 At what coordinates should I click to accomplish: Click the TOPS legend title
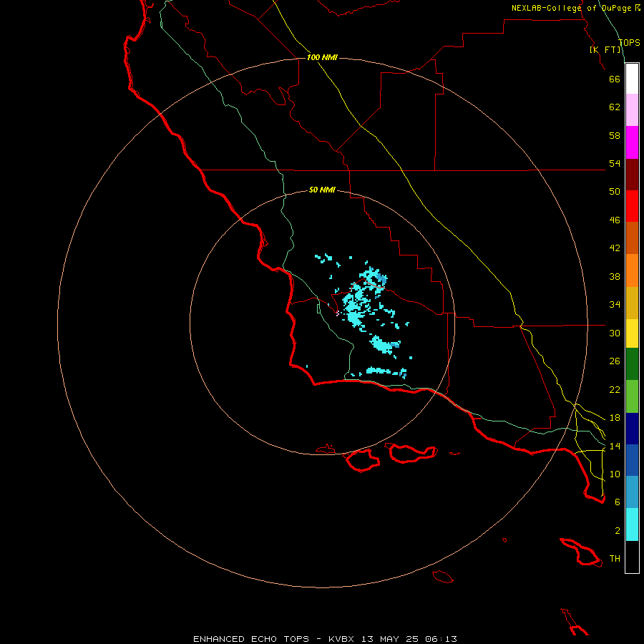tap(629, 43)
